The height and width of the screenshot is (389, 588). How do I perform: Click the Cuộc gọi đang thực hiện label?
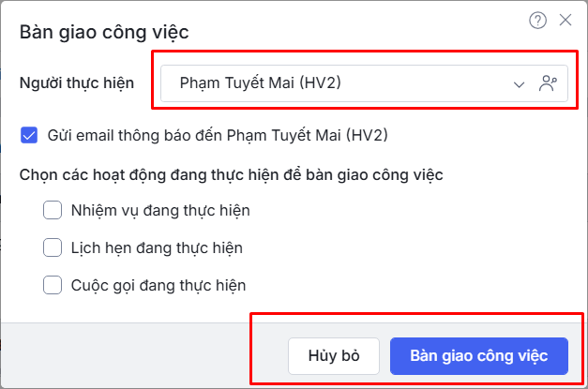158,285
